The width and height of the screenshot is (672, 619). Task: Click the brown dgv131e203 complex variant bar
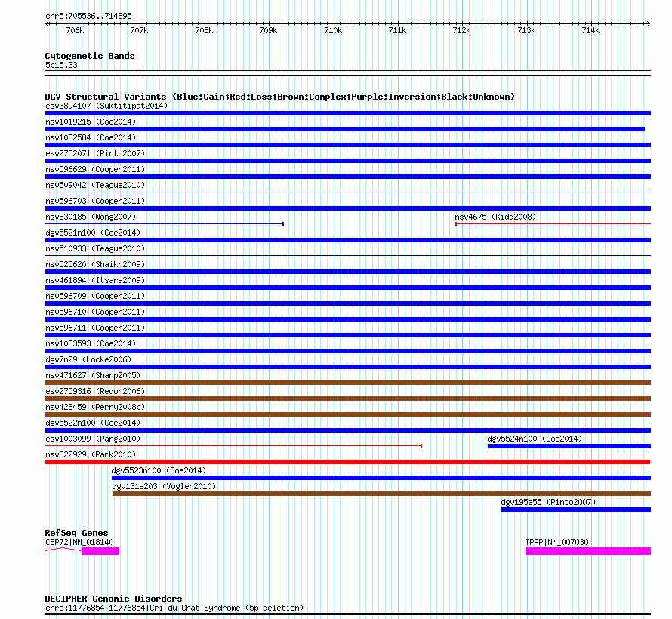pos(381,494)
